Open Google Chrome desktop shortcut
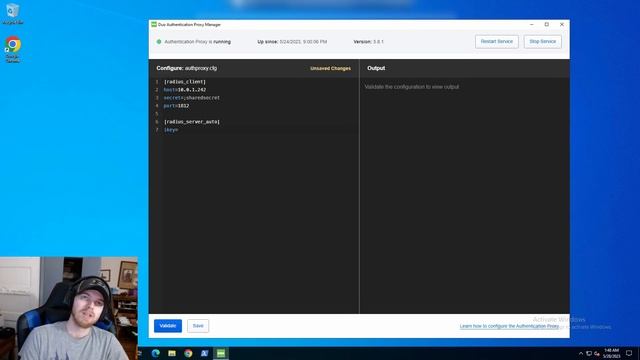 [x=13, y=49]
